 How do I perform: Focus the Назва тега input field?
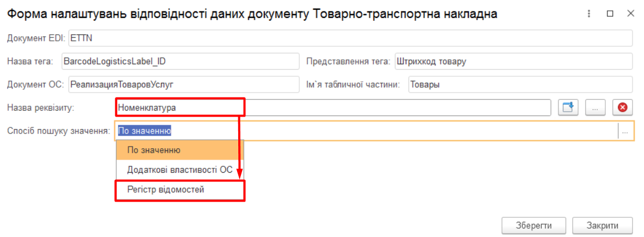coord(179,62)
